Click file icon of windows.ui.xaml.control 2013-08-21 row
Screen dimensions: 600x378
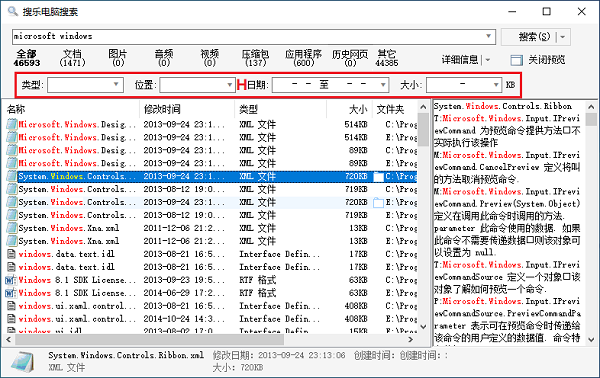11,306
